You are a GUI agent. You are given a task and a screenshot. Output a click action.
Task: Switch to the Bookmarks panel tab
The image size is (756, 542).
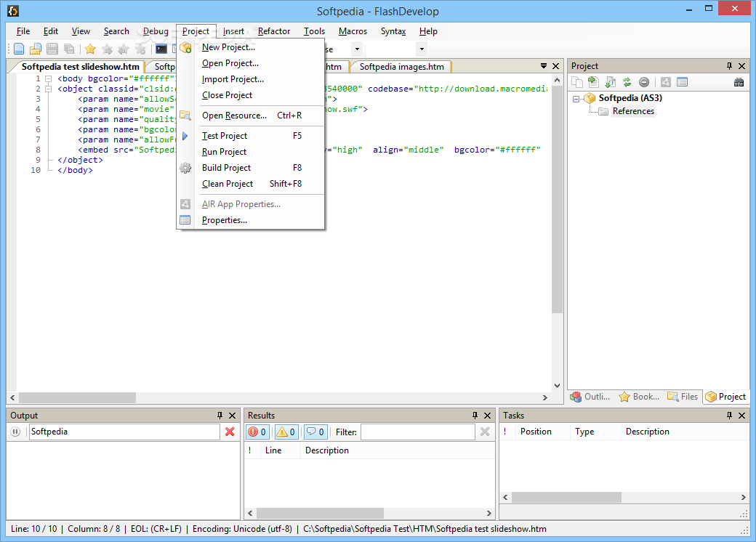[x=639, y=397]
